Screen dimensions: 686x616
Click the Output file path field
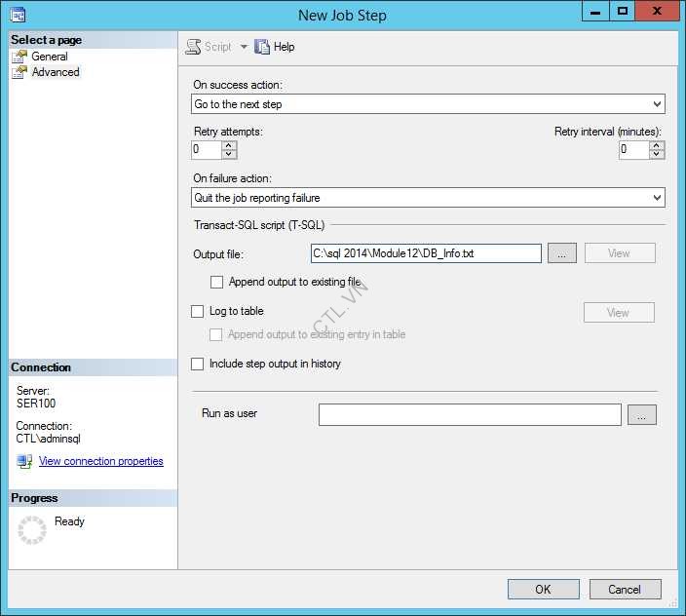(x=426, y=253)
